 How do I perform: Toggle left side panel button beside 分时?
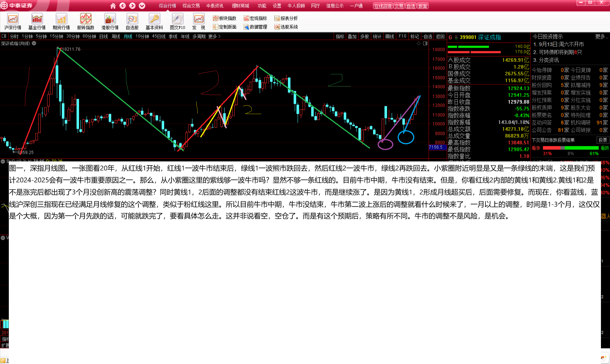[x=4, y=36]
